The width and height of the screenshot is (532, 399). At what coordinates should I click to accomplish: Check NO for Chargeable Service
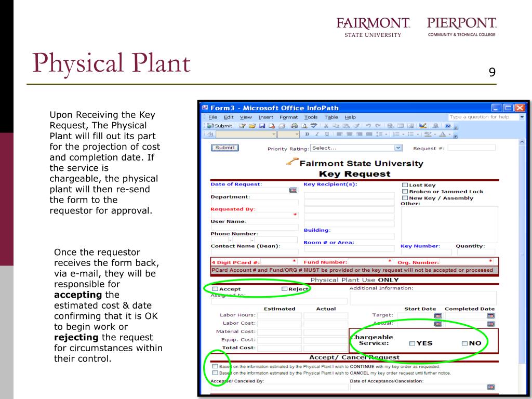coord(464,343)
